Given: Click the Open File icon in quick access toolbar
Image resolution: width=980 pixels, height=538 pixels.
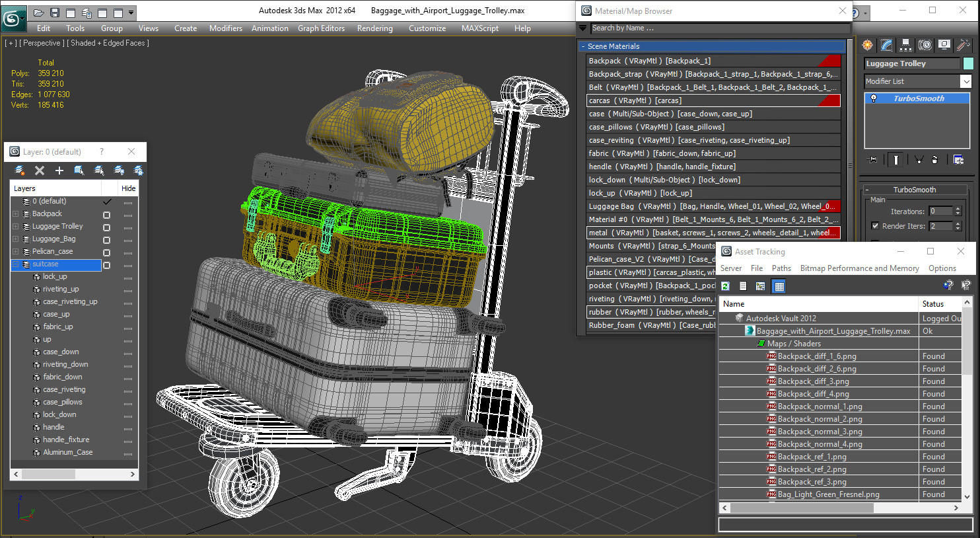Looking at the screenshot, I should [39, 13].
